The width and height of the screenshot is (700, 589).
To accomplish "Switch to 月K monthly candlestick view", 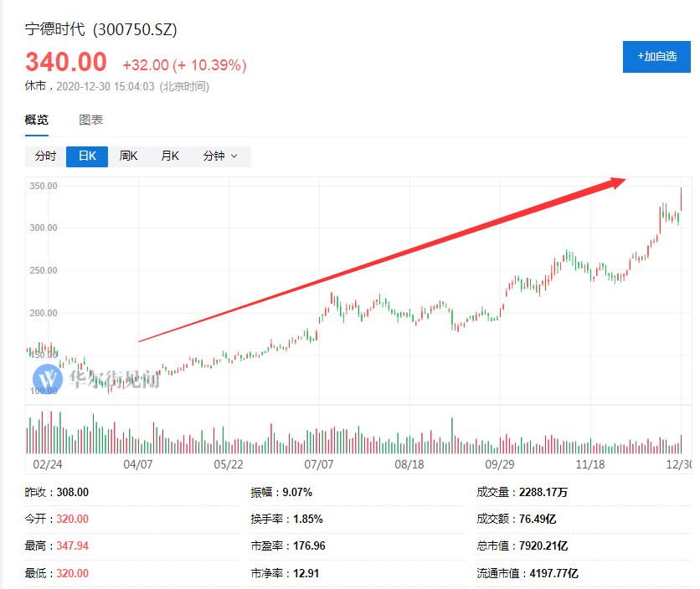I will click(x=170, y=156).
